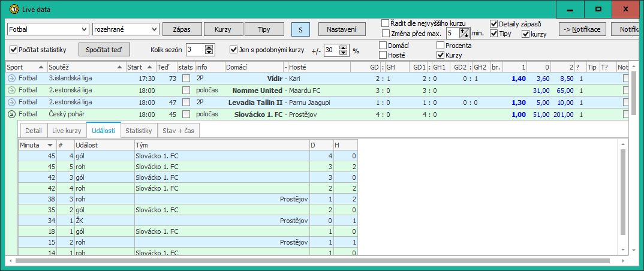Expand the Vídir - Kari match row arrow icon
Viewport: 644px width, 271px height.
11,78
